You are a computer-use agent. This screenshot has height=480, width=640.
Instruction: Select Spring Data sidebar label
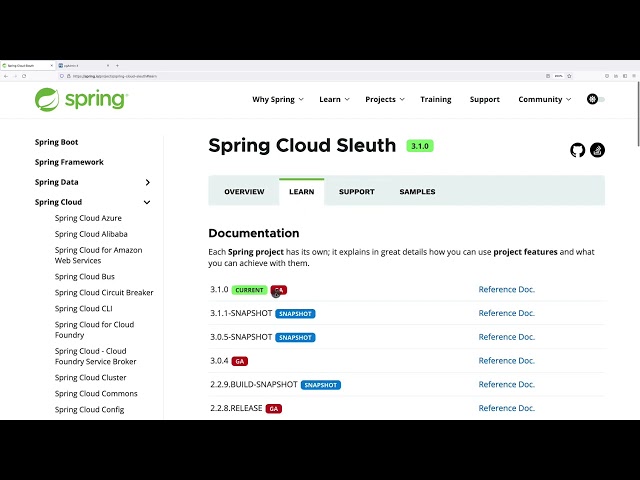pos(56,182)
